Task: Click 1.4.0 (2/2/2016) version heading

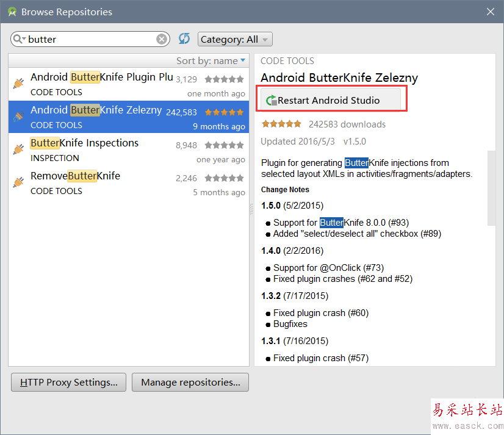Action: point(292,251)
